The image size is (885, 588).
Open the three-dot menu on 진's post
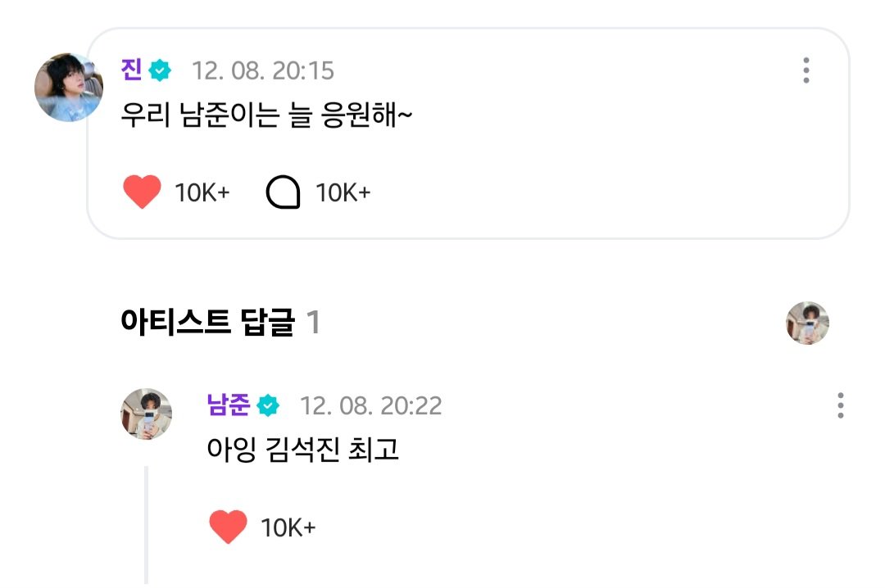point(806,70)
